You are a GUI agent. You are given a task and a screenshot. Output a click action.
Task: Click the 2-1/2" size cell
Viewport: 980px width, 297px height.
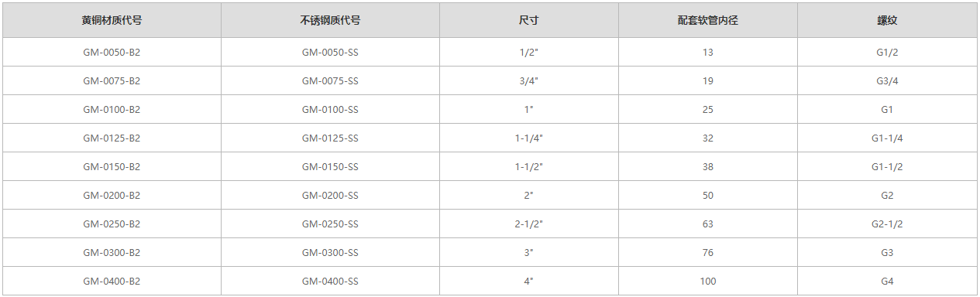click(x=529, y=224)
